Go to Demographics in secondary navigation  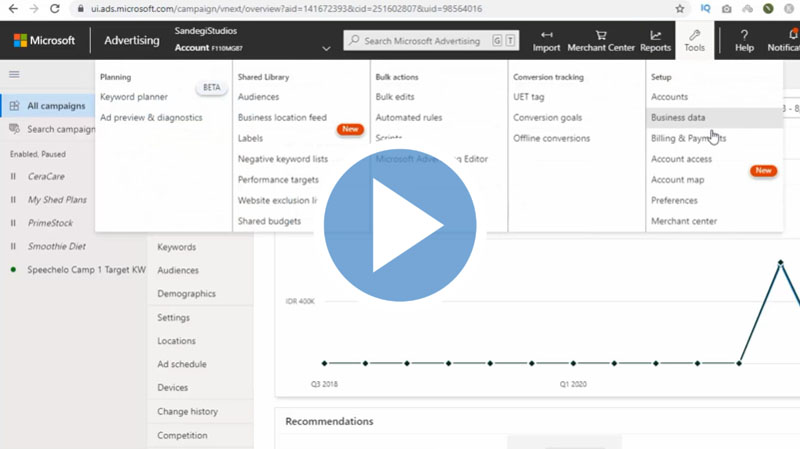click(x=186, y=293)
